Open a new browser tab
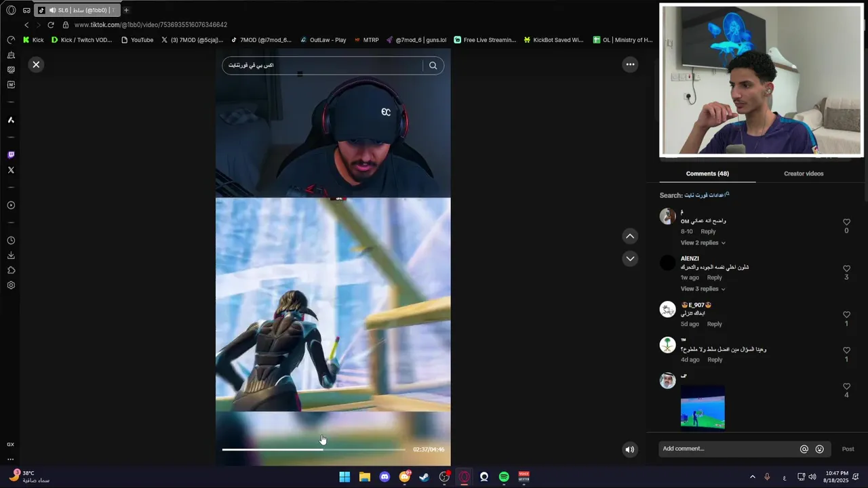Viewport: 868px width, 488px height. 126,10
